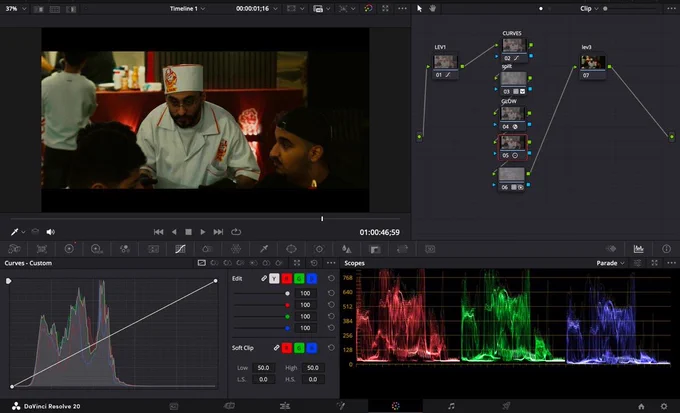The height and width of the screenshot is (413, 680).
Task: Open the Color Match palette
Action: (x=42, y=249)
